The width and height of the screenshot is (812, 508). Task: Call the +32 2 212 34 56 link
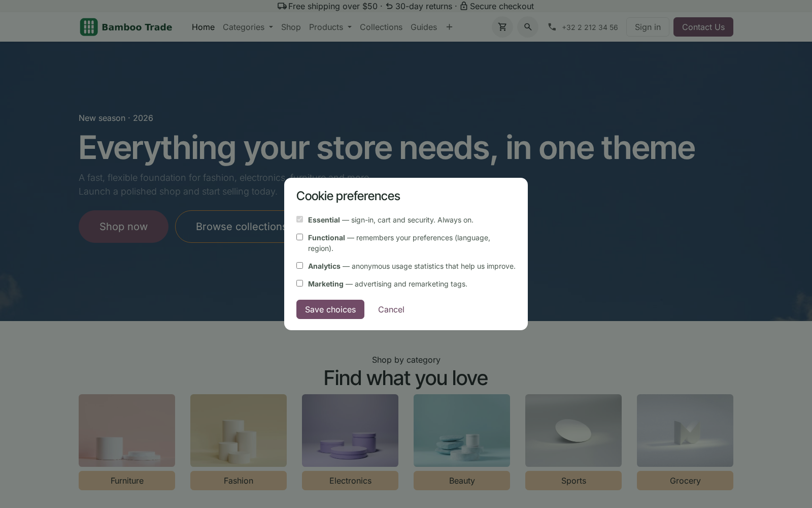pyautogui.click(x=590, y=27)
